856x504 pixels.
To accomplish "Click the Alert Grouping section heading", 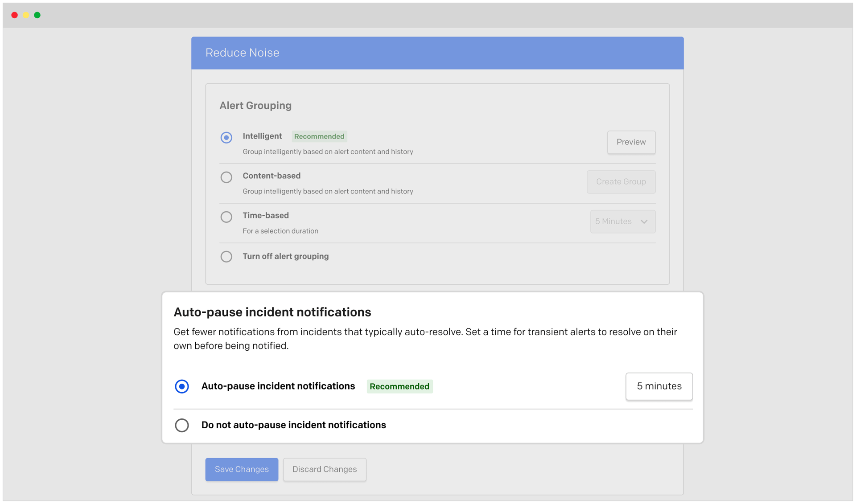I will click(x=255, y=106).
